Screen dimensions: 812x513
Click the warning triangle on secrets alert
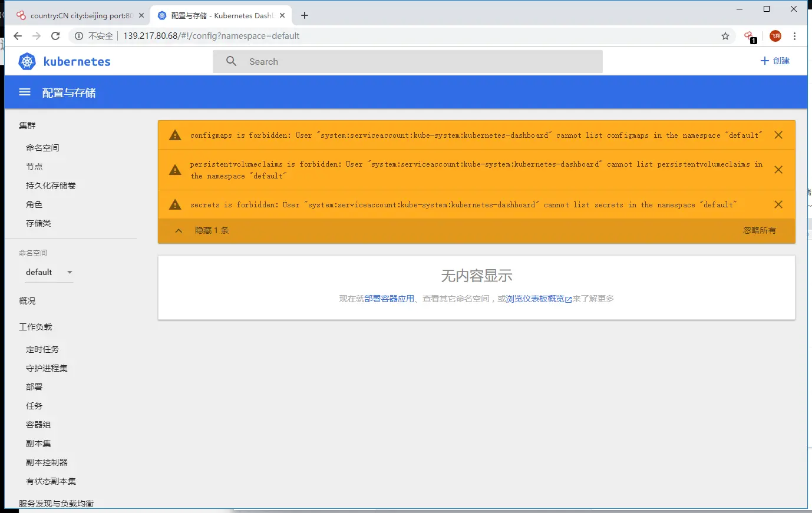(175, 204)
